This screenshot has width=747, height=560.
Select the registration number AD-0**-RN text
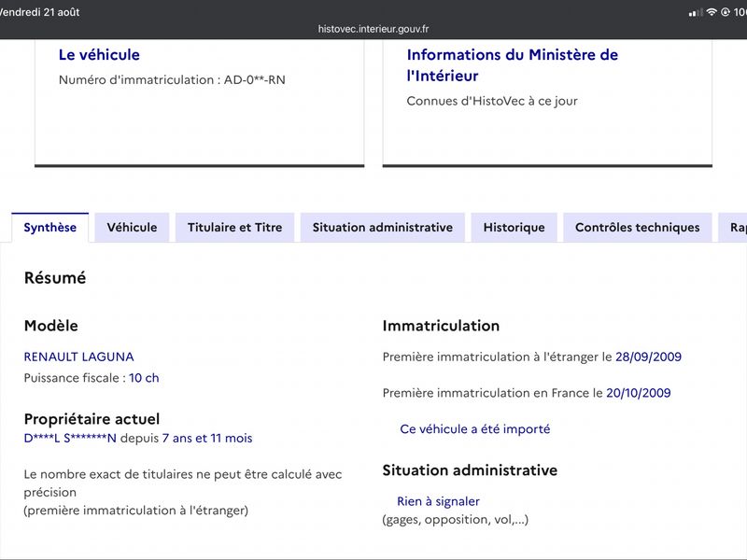click(254, 79)
